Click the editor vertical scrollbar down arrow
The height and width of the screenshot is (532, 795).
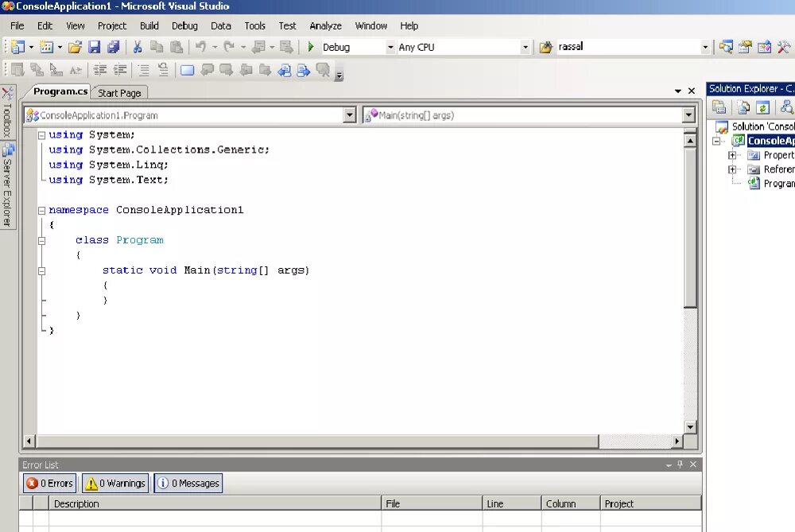click(x=690, y=427)
